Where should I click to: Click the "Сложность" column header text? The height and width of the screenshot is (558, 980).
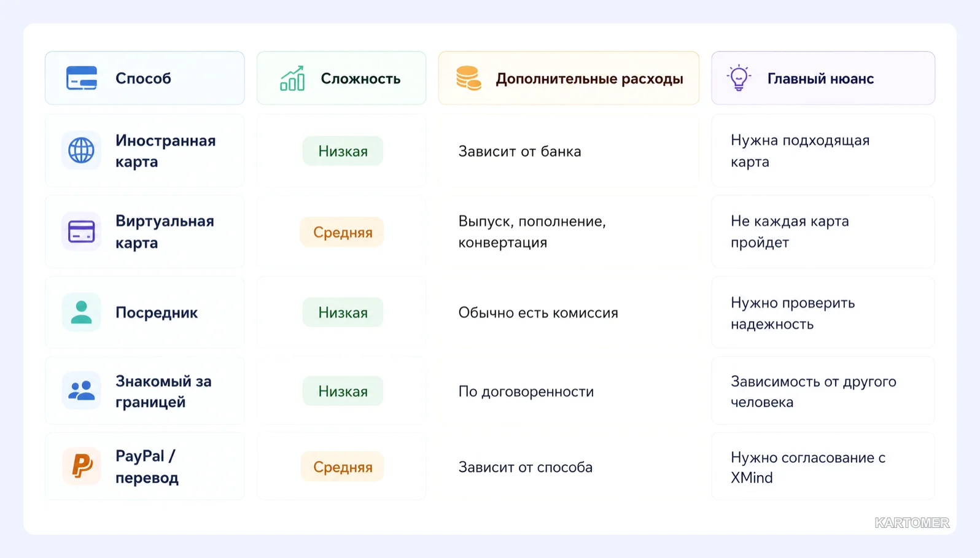360,79
